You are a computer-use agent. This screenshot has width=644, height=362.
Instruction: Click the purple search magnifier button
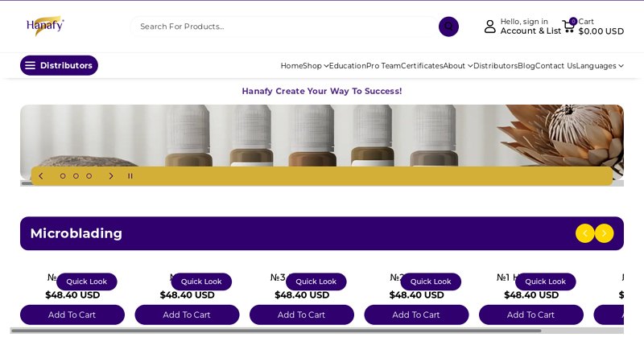tap(448, 27)
